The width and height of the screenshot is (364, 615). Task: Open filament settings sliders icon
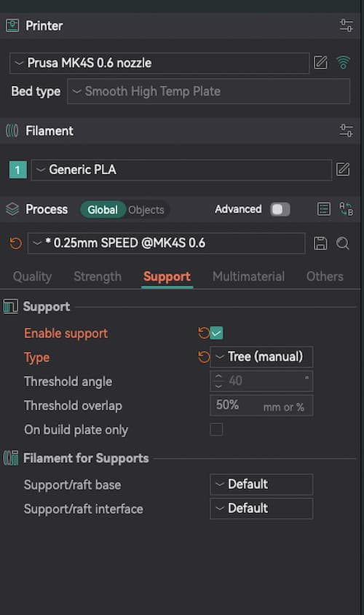pyautogui.click(x=346, y=130)
